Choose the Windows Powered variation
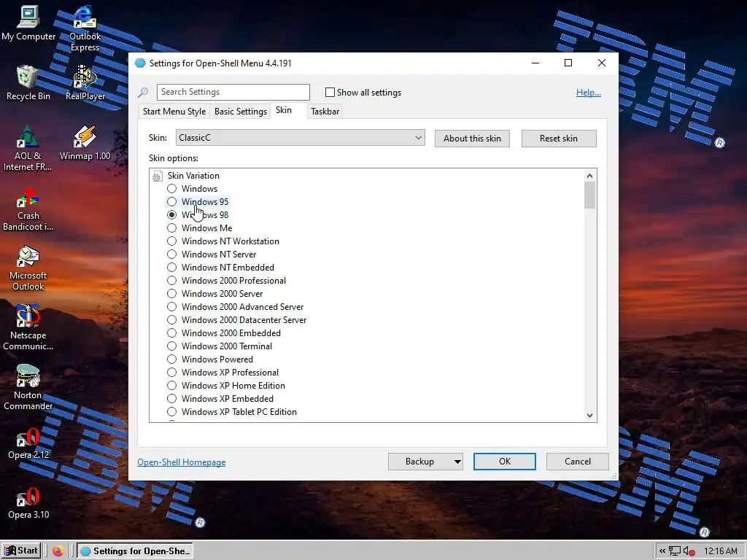Screen dimensions: 747x560 tap(171, 359)
